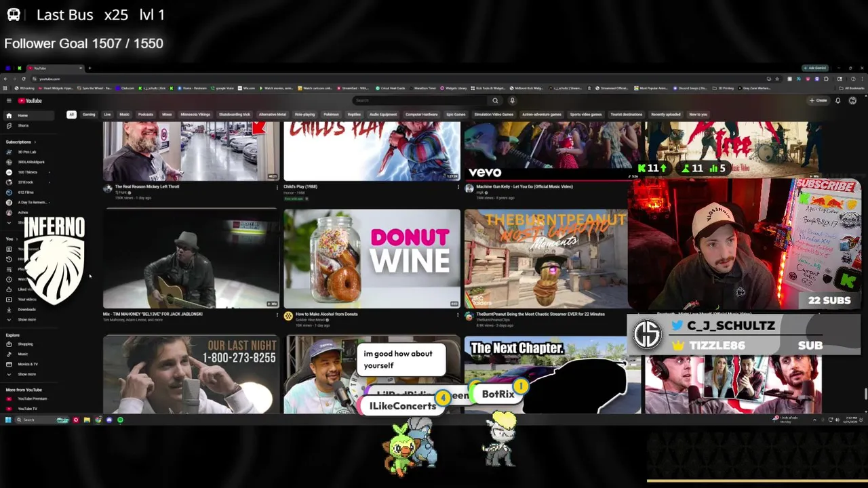
Task: Click the Windows Start button
Action: click(x=7, y=420)
